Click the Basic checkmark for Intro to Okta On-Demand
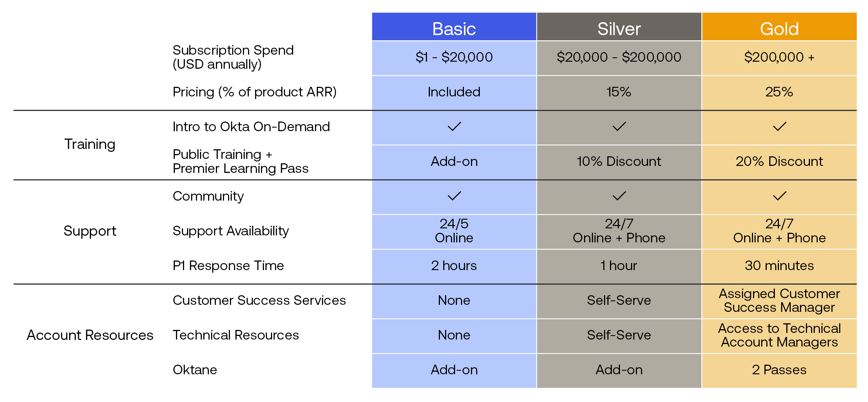The width and height of the screenshot is (868, 402). point(454,127)
